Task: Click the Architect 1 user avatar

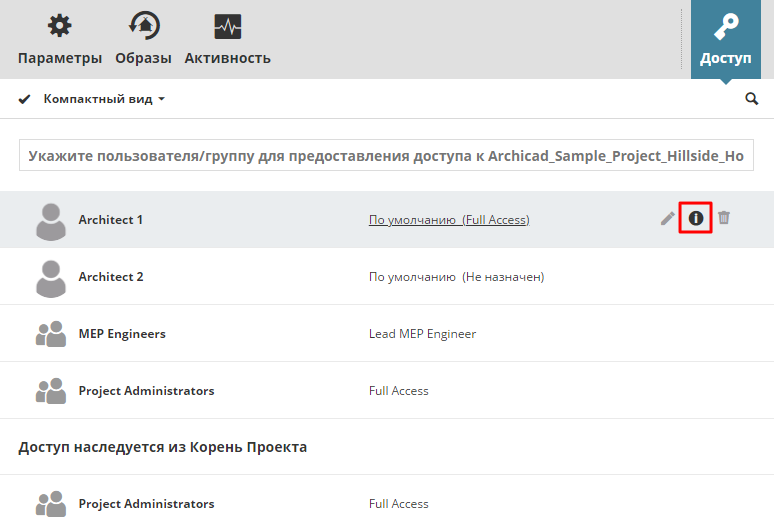Action: pos(50,220)
